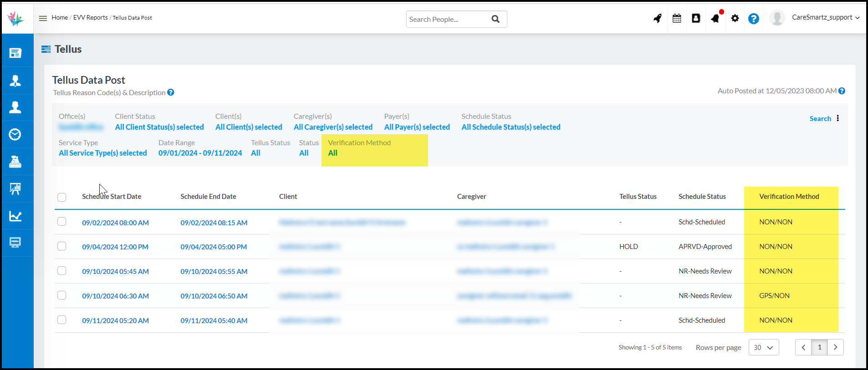
Task: Go to EVV Reports breadcrumb
Action: coord(90,18)
